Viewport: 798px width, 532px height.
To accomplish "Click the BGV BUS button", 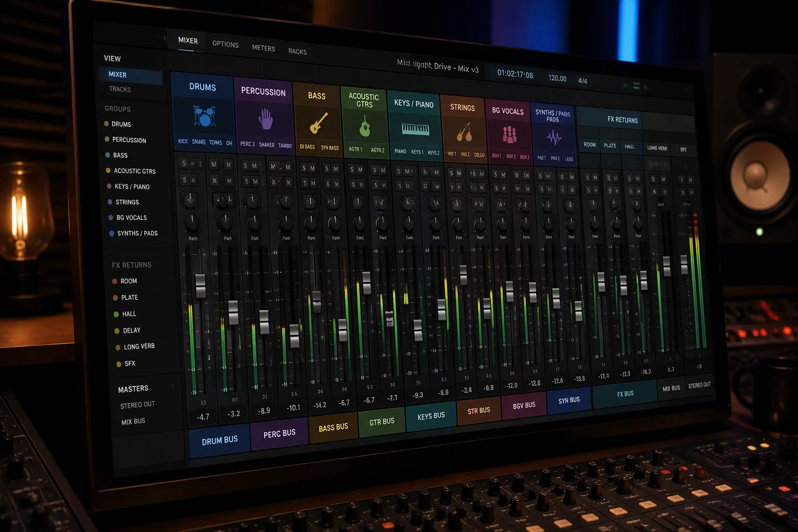I will tap(524, 405).
